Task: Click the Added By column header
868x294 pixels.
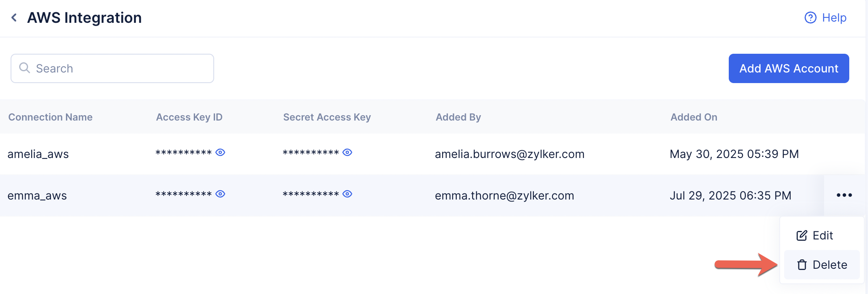Action: [x=458, y=117]
